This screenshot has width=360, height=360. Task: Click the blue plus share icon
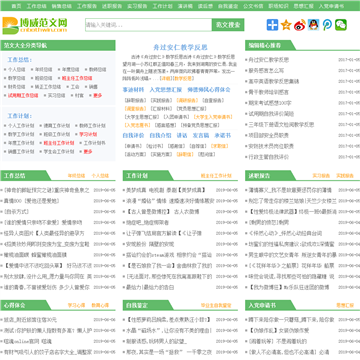tap(272, 25)
